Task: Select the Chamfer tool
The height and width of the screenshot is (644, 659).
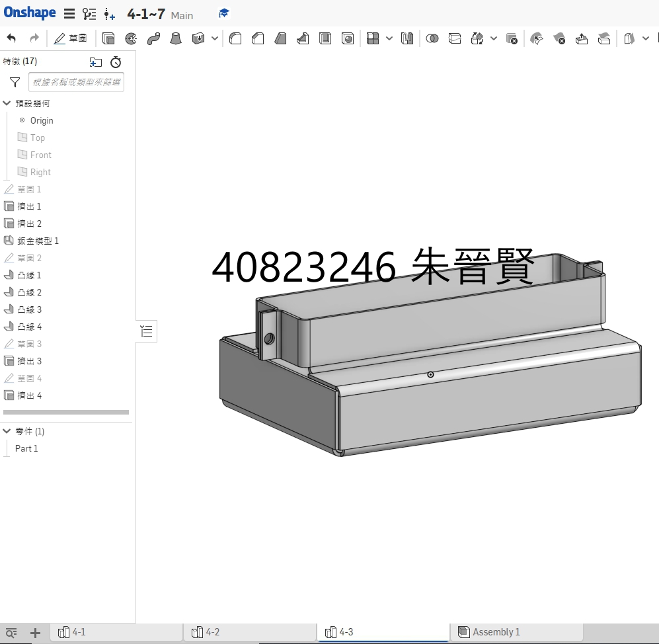Action: (x=258, y=38)
